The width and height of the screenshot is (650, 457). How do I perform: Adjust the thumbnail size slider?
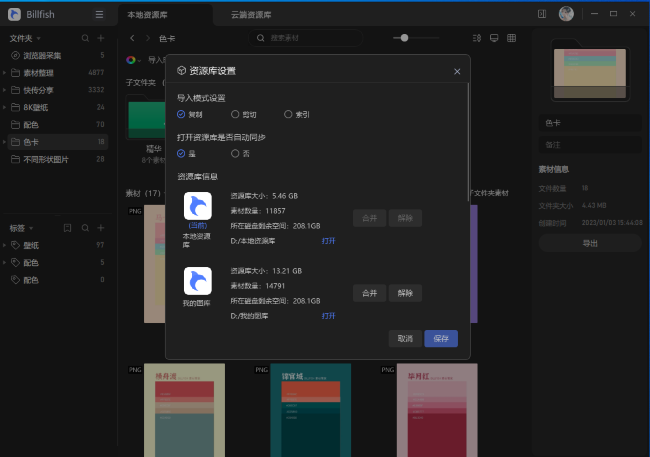(403, 37)
